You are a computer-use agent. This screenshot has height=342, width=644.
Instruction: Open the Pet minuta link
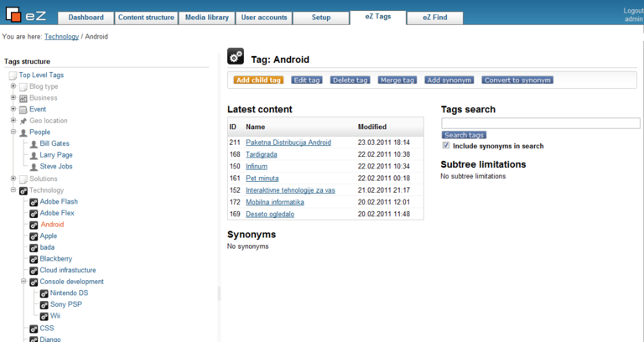[x=262, y=179]
